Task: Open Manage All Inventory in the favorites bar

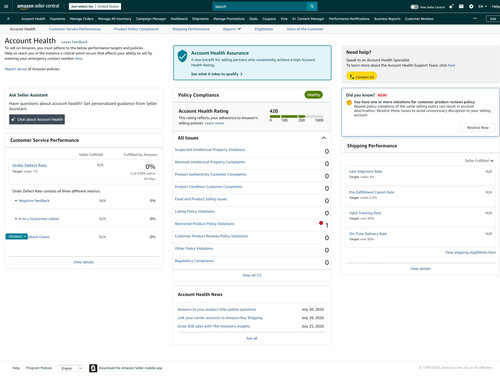Action: tap(115, 19)
